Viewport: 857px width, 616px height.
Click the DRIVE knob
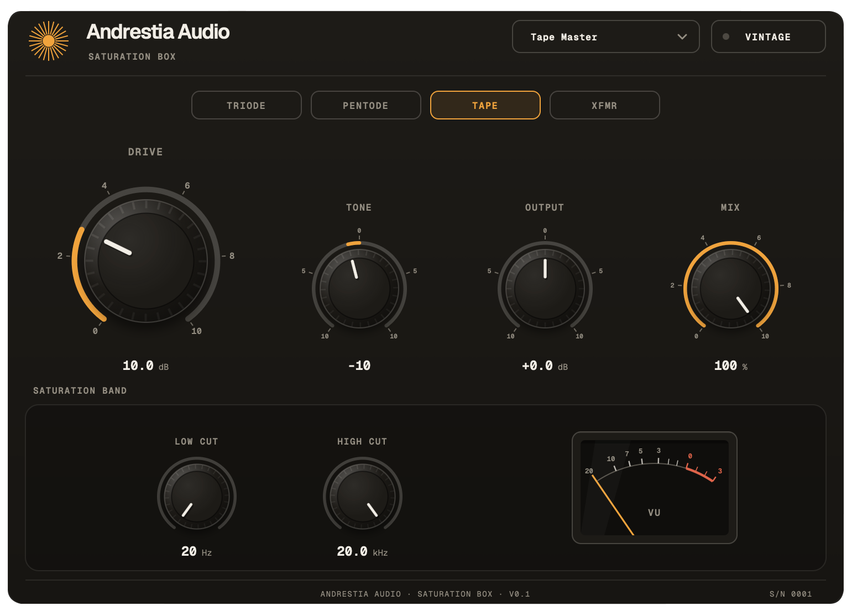pyautogui.click(x=146, y=261)
